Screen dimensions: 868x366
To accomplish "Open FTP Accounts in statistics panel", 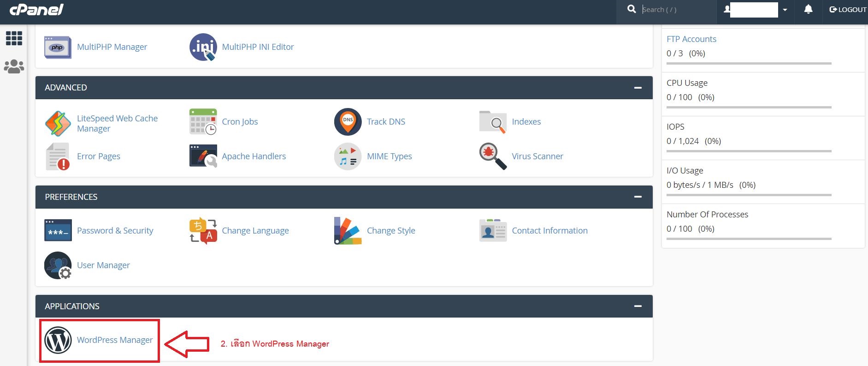I will 691,39.
